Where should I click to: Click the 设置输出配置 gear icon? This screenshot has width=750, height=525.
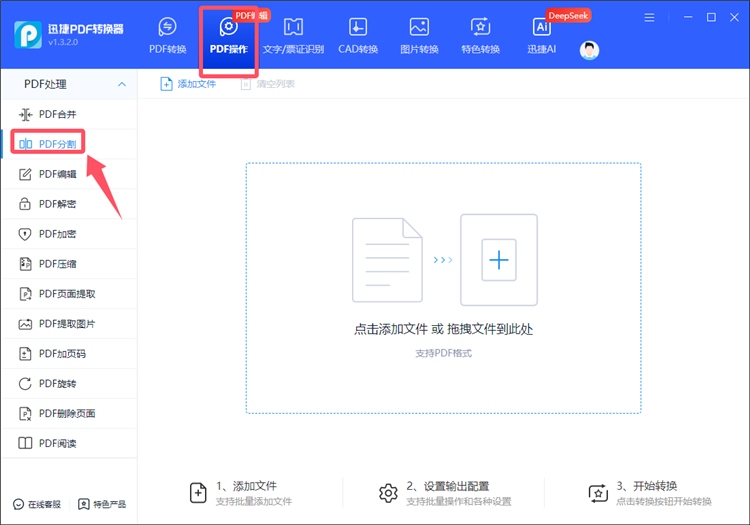pos(388,493)
